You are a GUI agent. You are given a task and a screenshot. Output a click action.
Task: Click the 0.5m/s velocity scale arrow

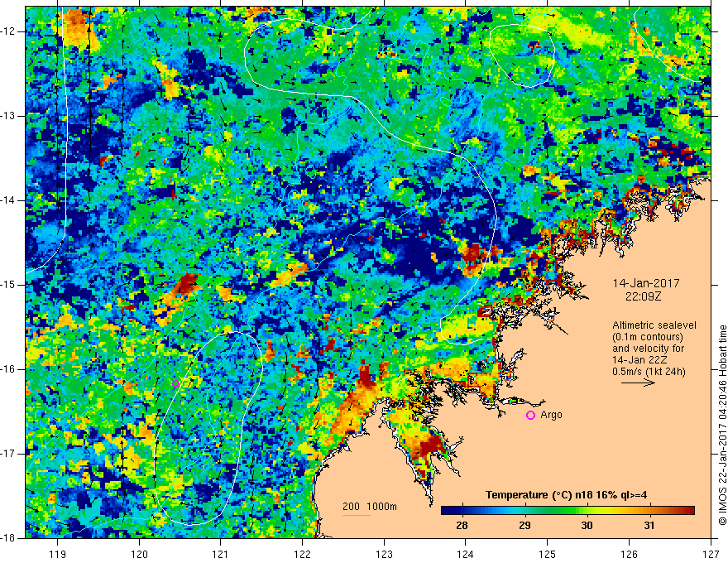pyautogui.click(x=638, y=383)
